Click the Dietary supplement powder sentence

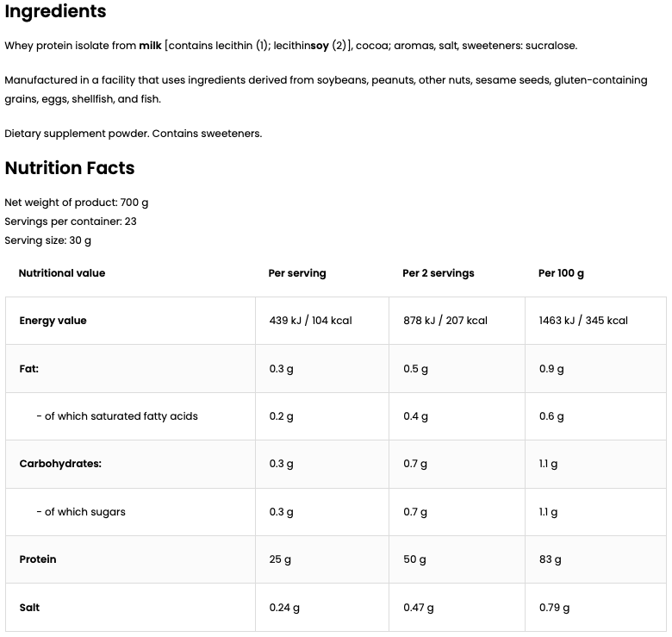tap(134, 134)
